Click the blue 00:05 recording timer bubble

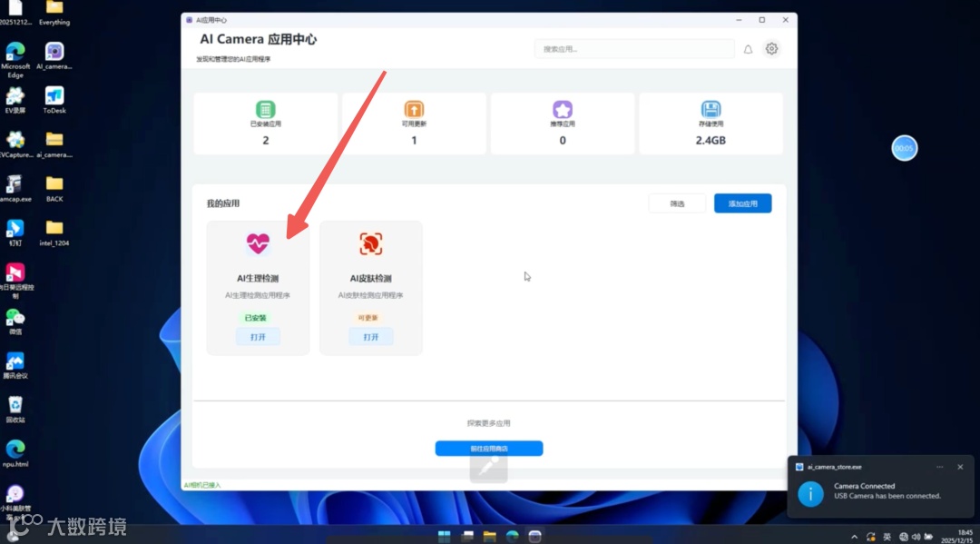click(905, 148)
